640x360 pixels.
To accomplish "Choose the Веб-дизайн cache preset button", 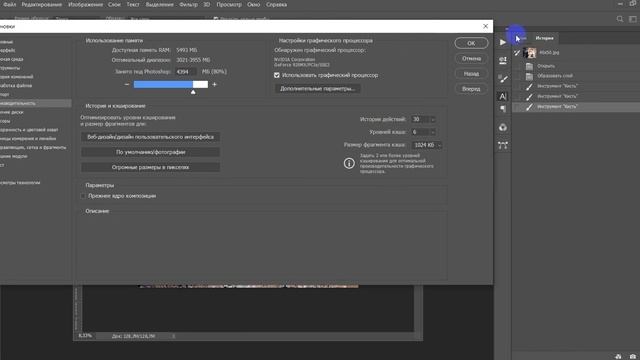I will coord(151,137).
